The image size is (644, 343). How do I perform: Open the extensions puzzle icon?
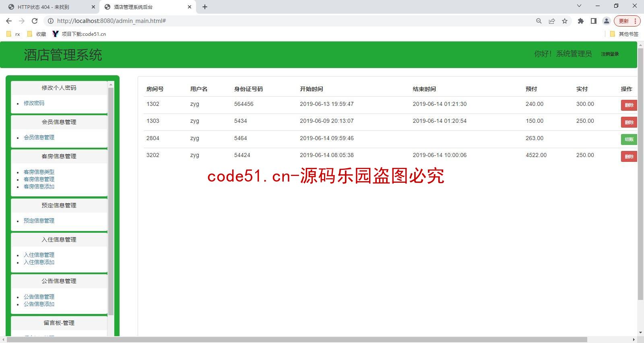tap(580, 21)
